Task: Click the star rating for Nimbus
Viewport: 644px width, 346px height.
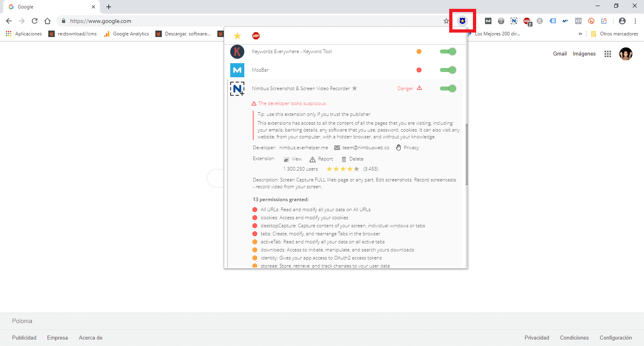Action: tap(343, 169)
